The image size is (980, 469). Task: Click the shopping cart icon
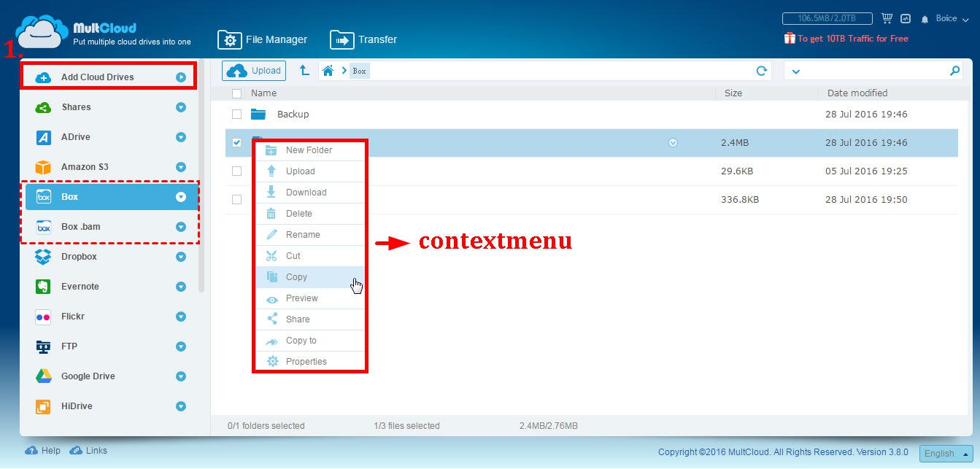coord(887,18)
